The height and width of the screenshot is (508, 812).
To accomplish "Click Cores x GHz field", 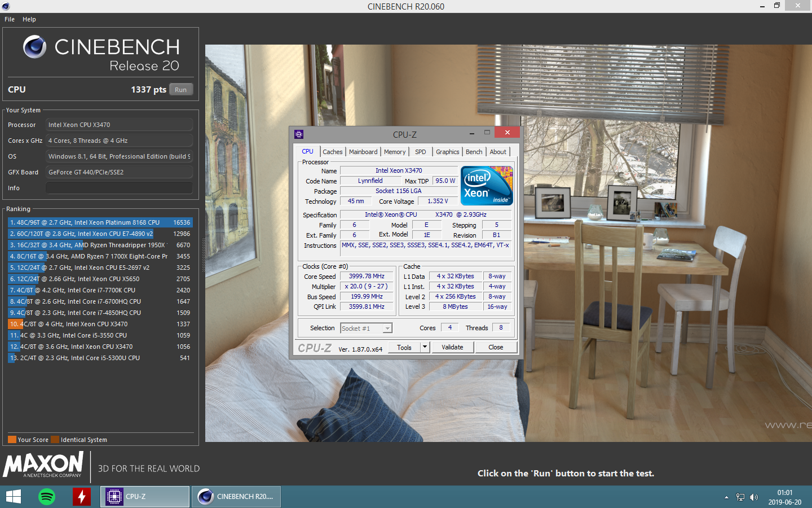I will tap(119, 141).
